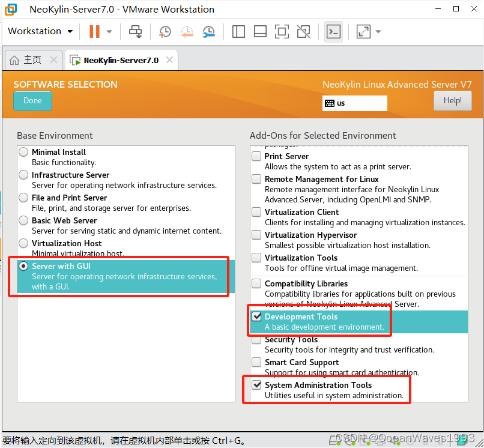484x448 pixels.
Task: Open the power options arrow next to pause
Action: coord(109,31)
